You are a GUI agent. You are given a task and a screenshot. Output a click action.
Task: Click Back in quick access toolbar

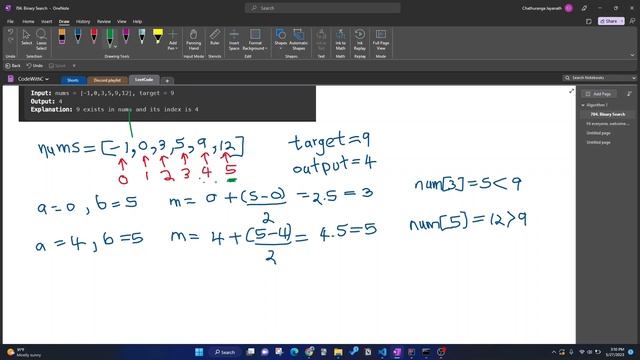13,65
